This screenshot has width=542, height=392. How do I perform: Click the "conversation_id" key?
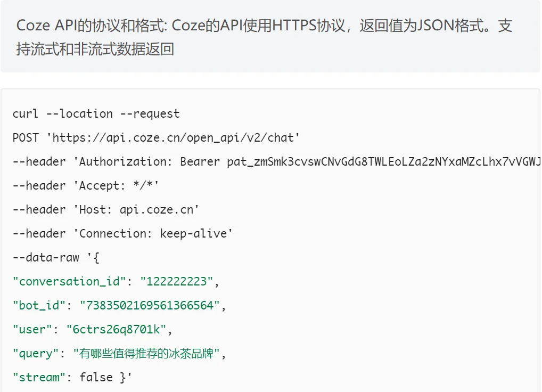coord(69,281)
